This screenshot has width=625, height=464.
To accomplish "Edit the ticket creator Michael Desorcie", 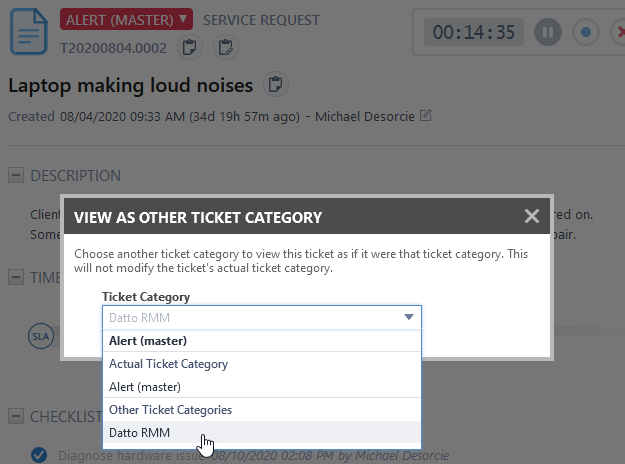I will 426,116.
